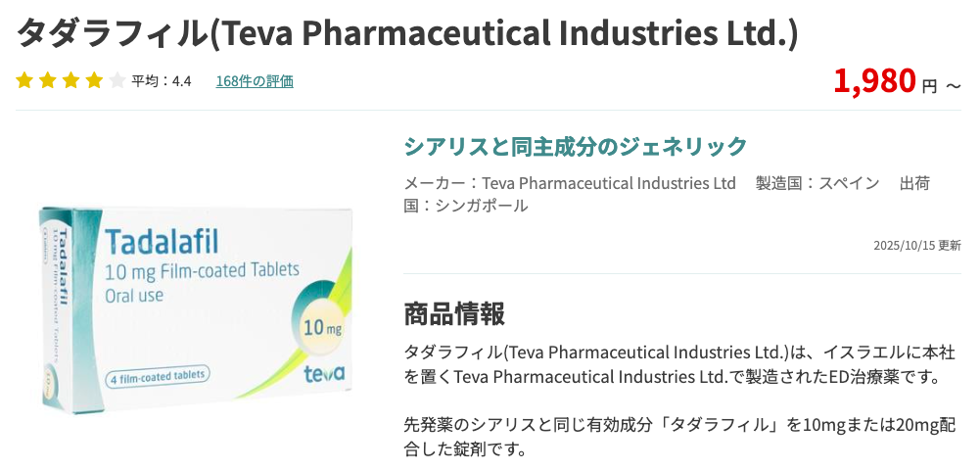Click the third yellow rating star
980x470 pixels.
tap(71, 81)
